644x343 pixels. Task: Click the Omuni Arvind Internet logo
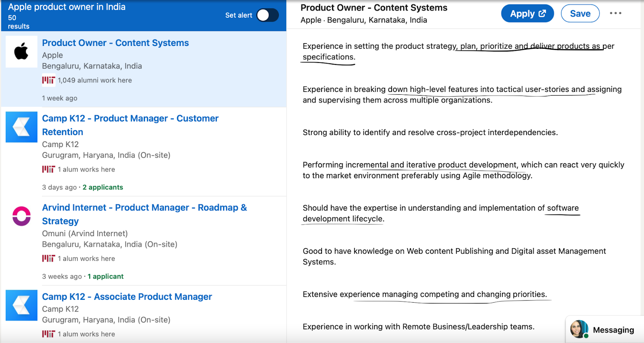pyautogui.click(x=21, y=216)
